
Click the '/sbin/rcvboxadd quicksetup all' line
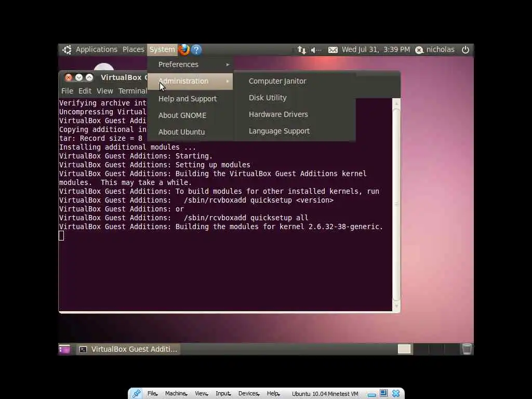(246, 218)
